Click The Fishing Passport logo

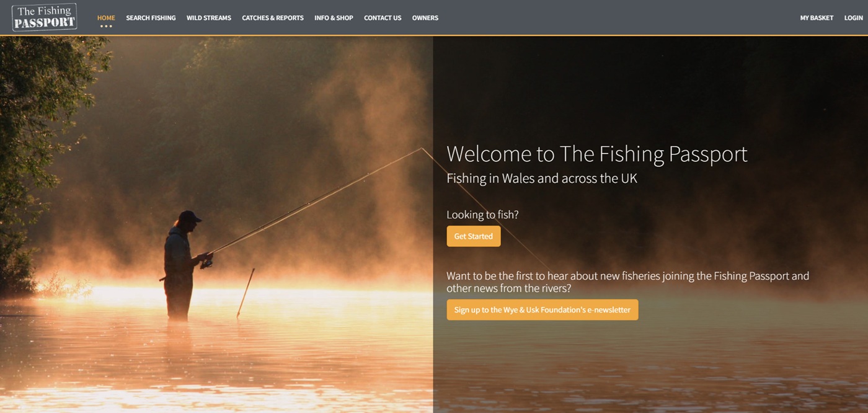point(45,17)
